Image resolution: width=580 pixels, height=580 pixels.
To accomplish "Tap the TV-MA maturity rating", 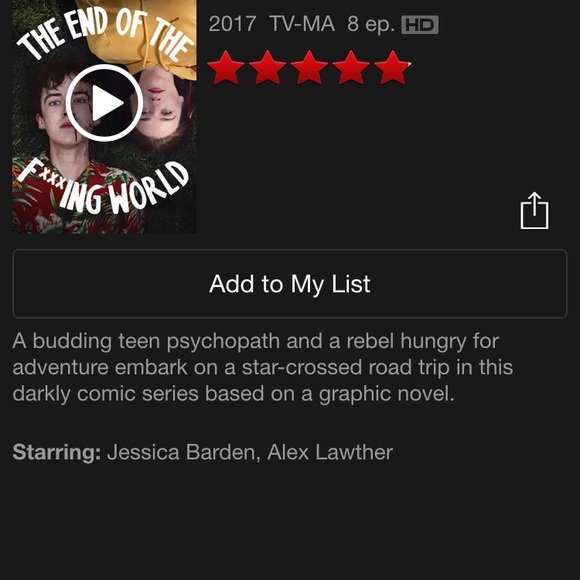I will [302, 24].
